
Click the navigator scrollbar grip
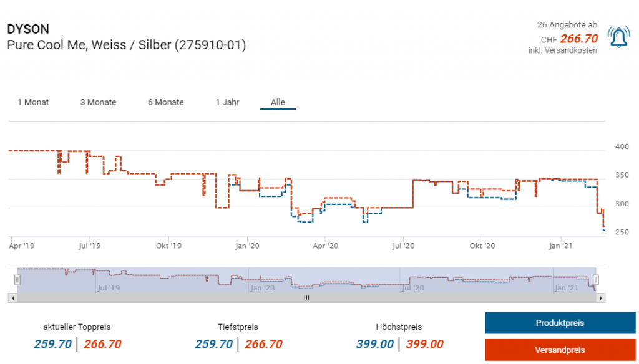click(306, 299)
